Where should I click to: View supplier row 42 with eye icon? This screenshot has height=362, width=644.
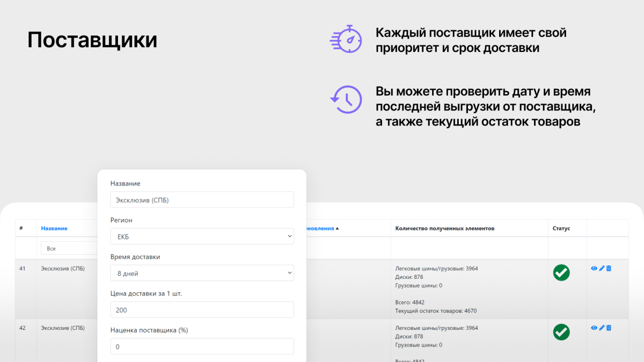(594, 328)
